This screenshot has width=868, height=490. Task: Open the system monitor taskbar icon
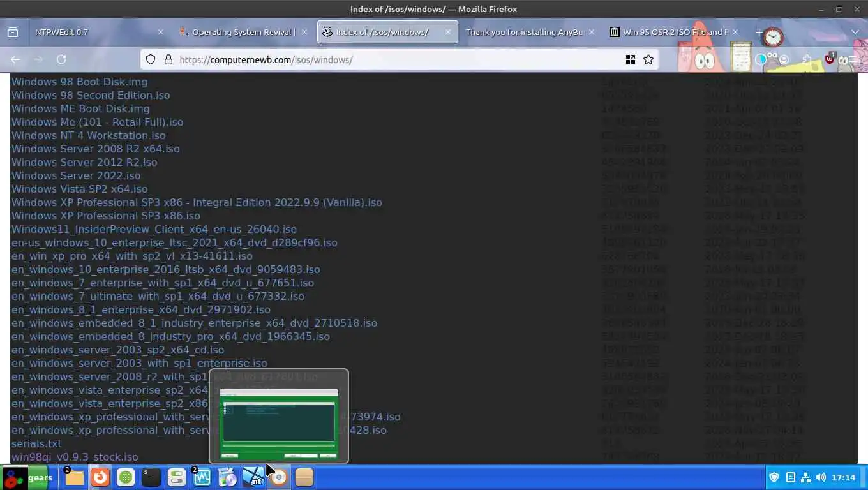(x=202, y=477)
